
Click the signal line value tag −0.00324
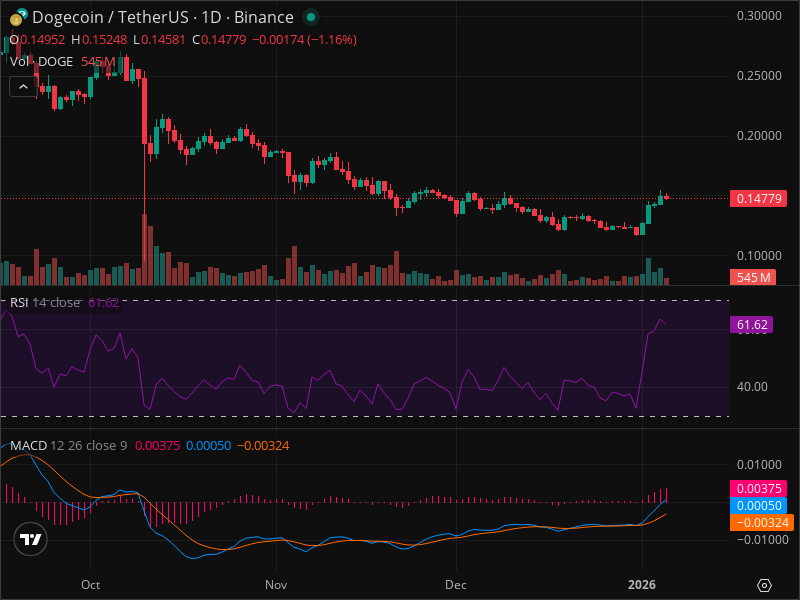[762, 522]
